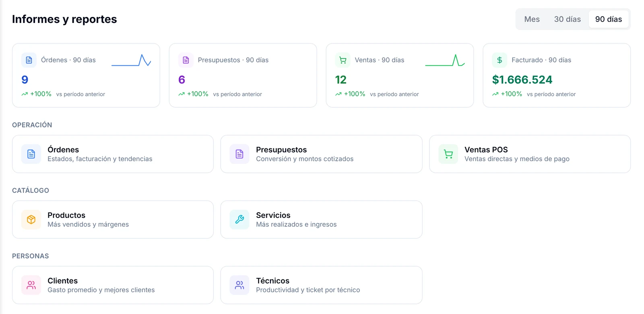The width and height of the screenshot is (644, 314).
Task: Click the blue document icon of Órdenes report
Action: click(31, 154)
